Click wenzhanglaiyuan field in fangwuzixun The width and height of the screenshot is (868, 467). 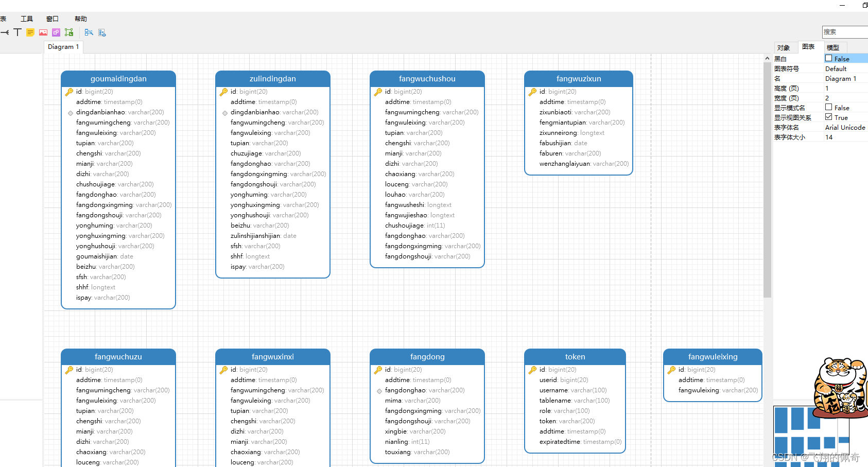point(584,164)
